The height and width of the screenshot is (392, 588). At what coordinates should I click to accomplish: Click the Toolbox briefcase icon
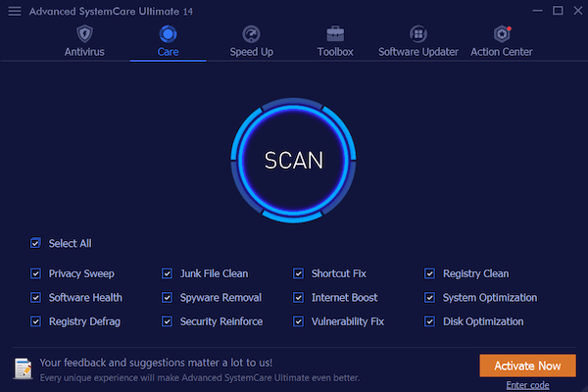335,34
